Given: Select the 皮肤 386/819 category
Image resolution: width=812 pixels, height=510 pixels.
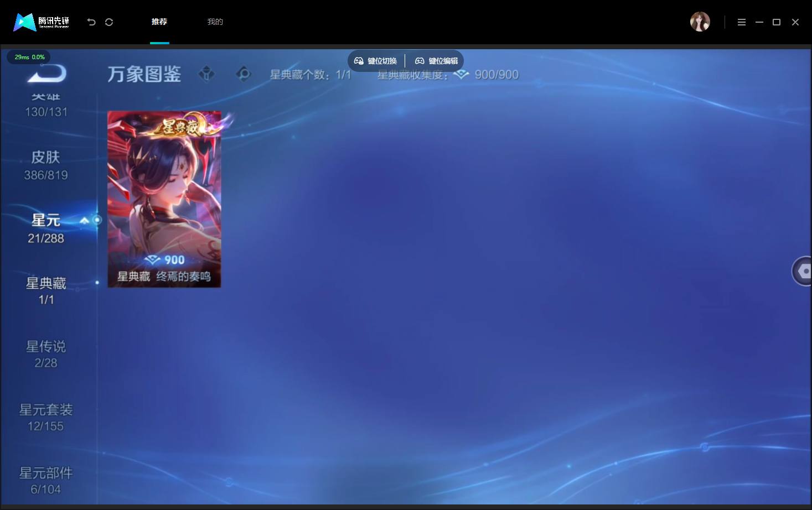Looking at the screenshot, I should [x=46, y=165].
